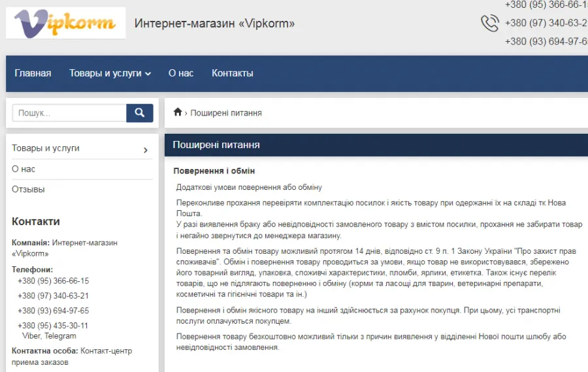Image resolution: width=588 pixels, height=372 pixels.
Task: Click sidebar phone +380 (97) 340-63-21
Action: [54, 296]
